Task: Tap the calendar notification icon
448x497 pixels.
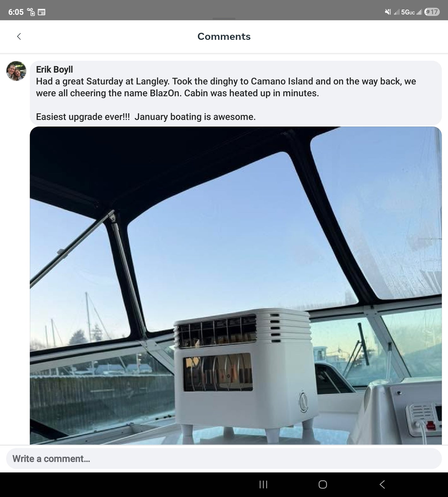Action: tap(41, 12)
